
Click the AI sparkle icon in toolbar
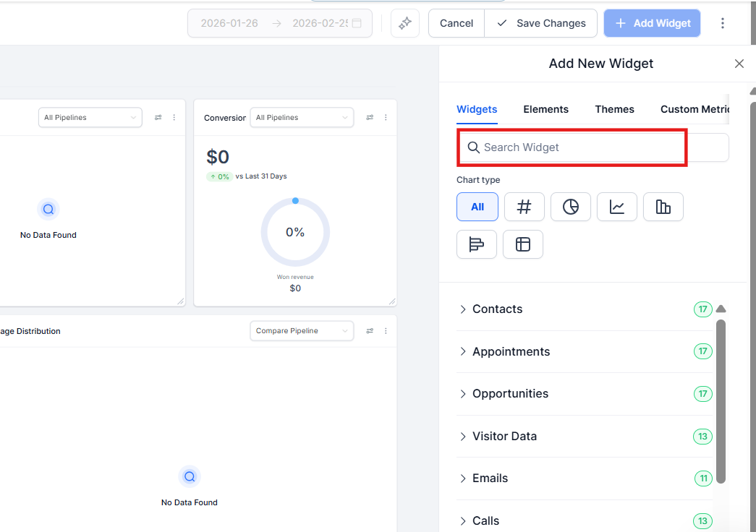405,23
